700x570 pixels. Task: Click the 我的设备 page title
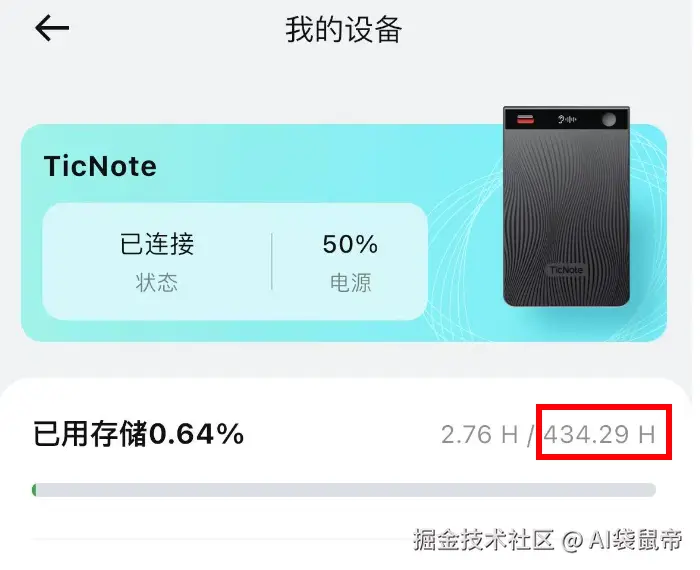click(x=344, y=29)
